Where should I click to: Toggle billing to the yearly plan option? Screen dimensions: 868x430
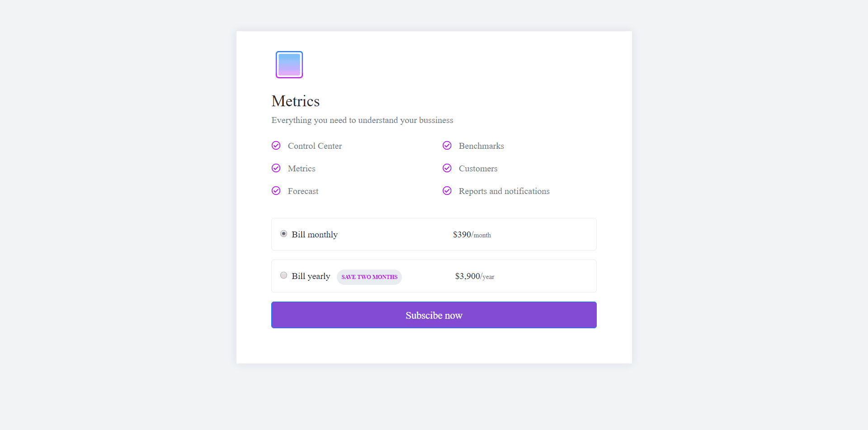[283, 275]
